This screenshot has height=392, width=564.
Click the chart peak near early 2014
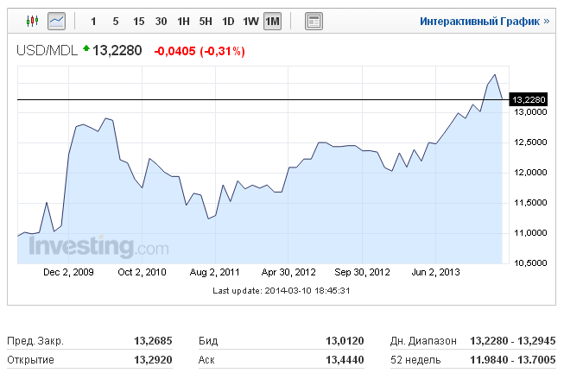495,75
